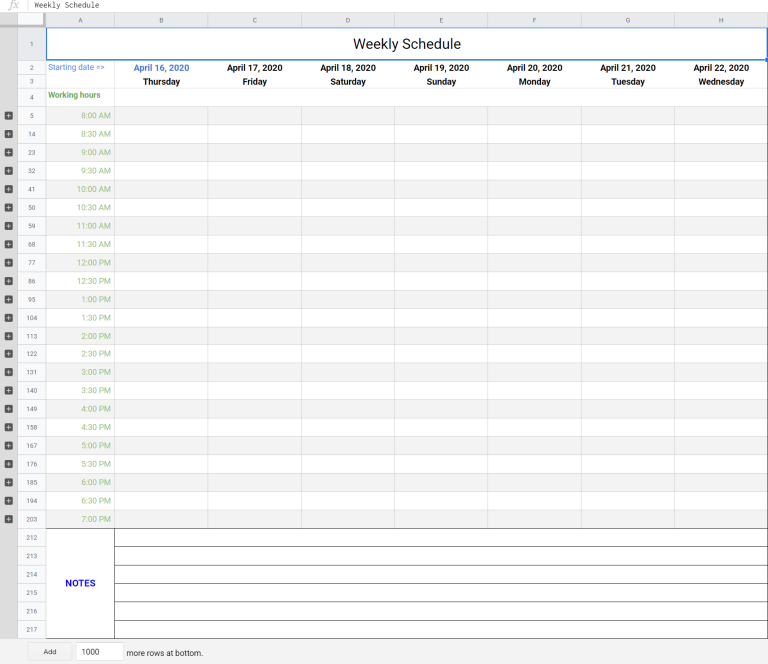Select the April 18, 2020 date cell
Viewport: 768px width, 664px height.
click(x=348, y=68)
